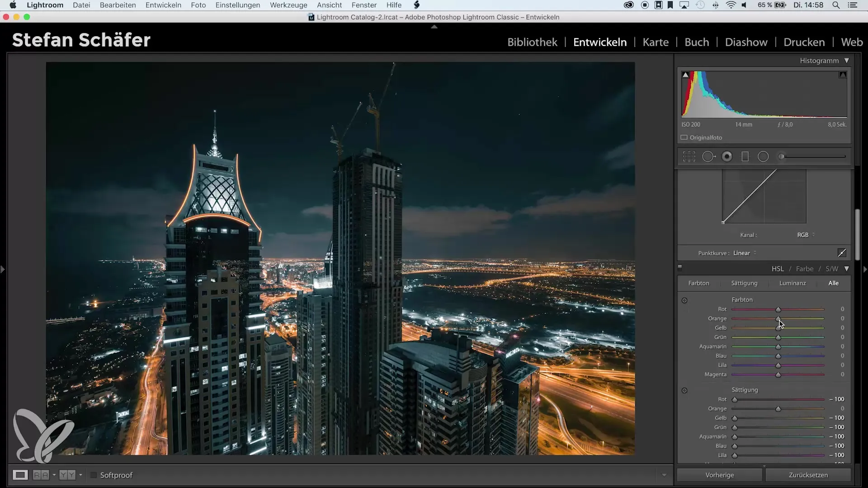The width and height of the screenshot is (868, 488).
Task: Adjust the Farbton Magenta slider handle
Action: coord(778,375)
